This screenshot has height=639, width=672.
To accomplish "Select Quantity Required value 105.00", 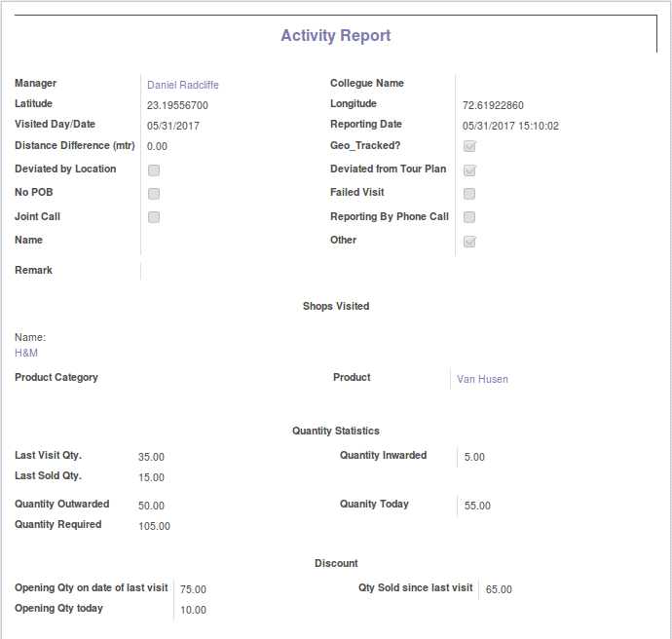I will (154, 526).
